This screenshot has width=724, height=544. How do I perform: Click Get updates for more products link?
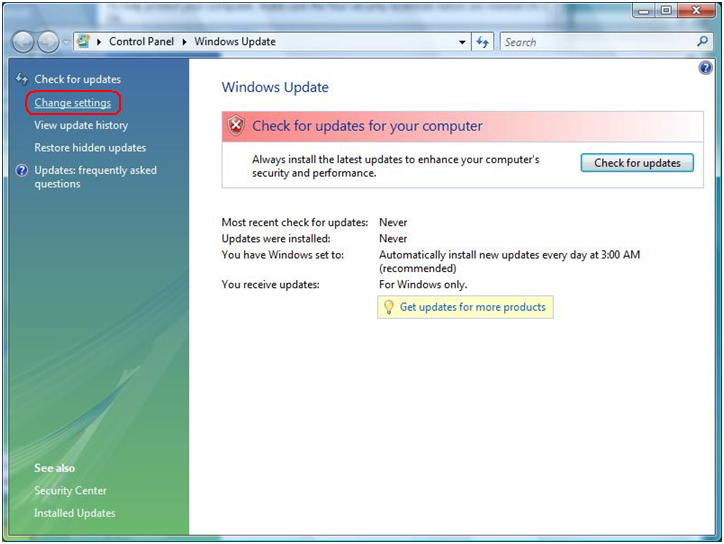point(472,307)
